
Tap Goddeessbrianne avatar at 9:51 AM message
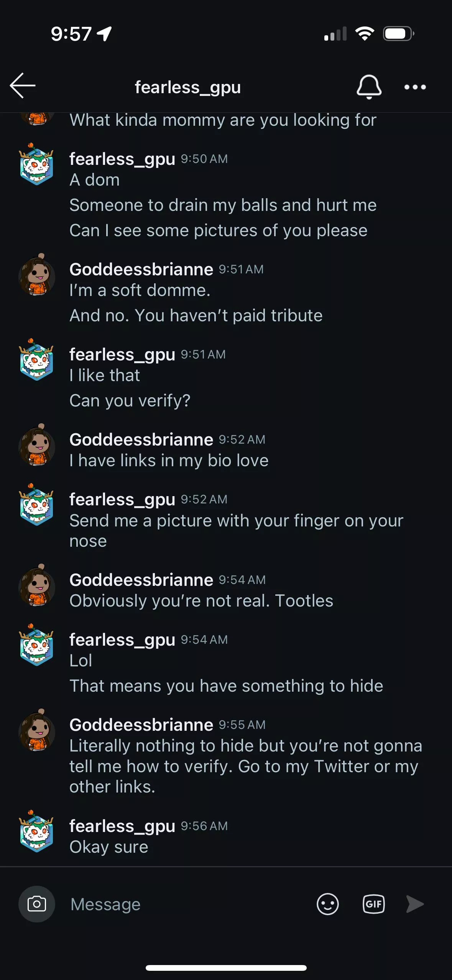point(36,275)
